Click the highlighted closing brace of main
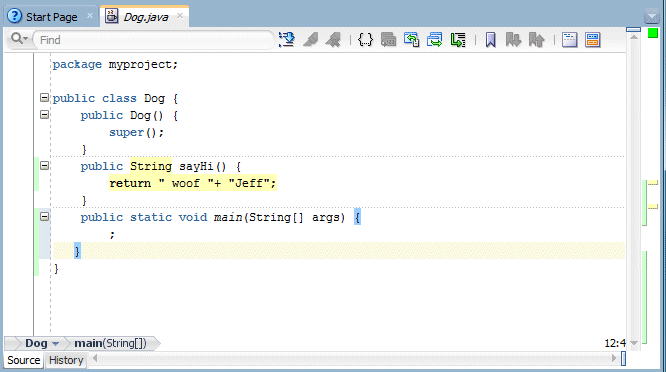The height and width of the screenshot is (372, 666). click(x=77, y=251)
